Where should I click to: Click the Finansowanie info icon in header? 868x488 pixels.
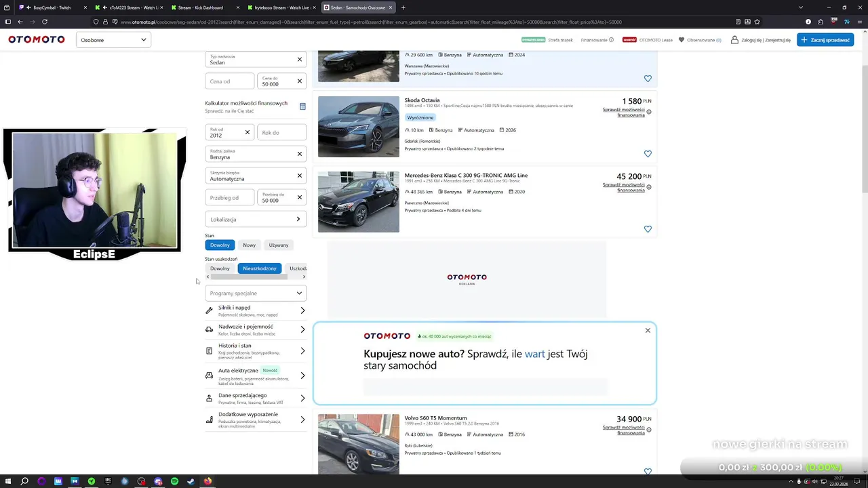point(611,40)
